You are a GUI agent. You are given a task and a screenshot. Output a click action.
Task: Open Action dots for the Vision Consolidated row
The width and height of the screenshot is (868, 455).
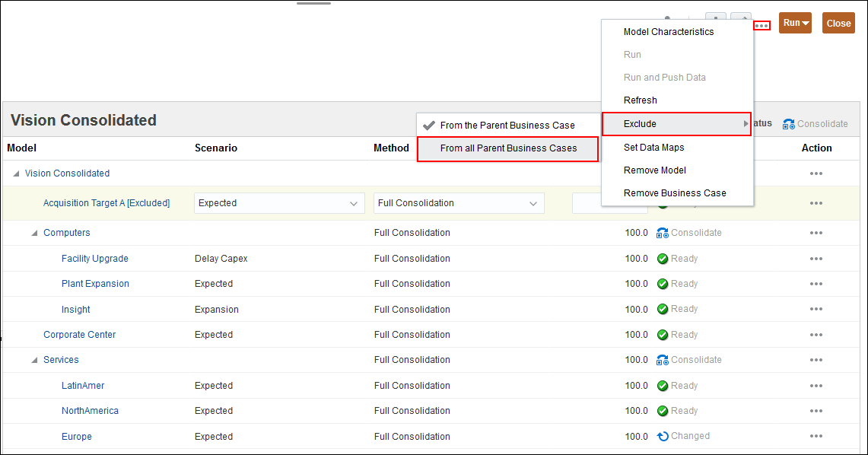pos(816,173)
